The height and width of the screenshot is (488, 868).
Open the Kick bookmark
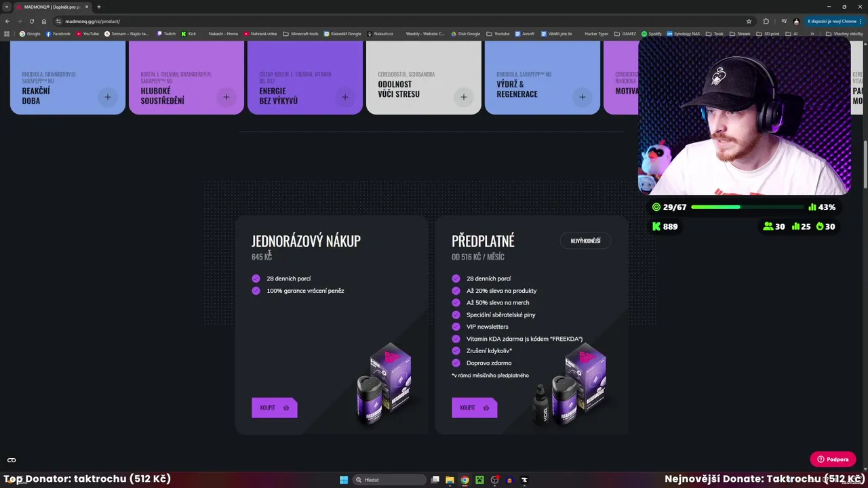click(x=189, y=34)
